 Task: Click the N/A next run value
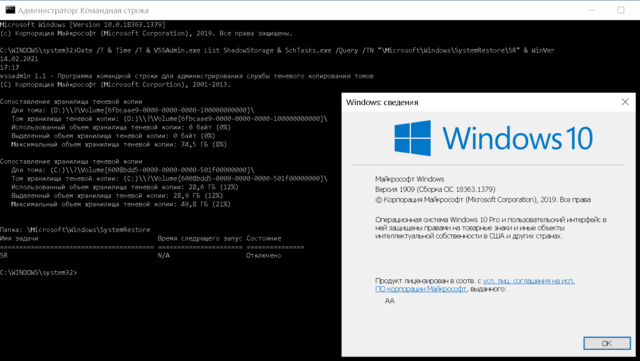164,256
